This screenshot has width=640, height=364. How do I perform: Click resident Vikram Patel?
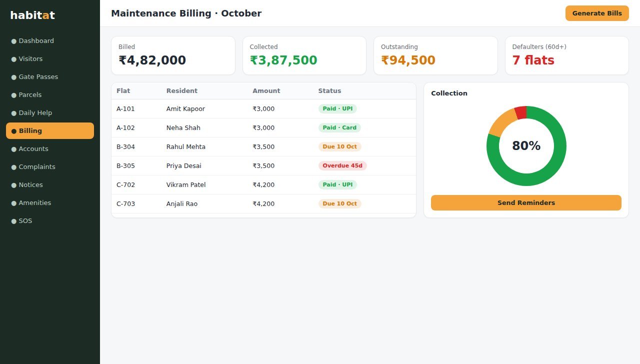[186, 185]
